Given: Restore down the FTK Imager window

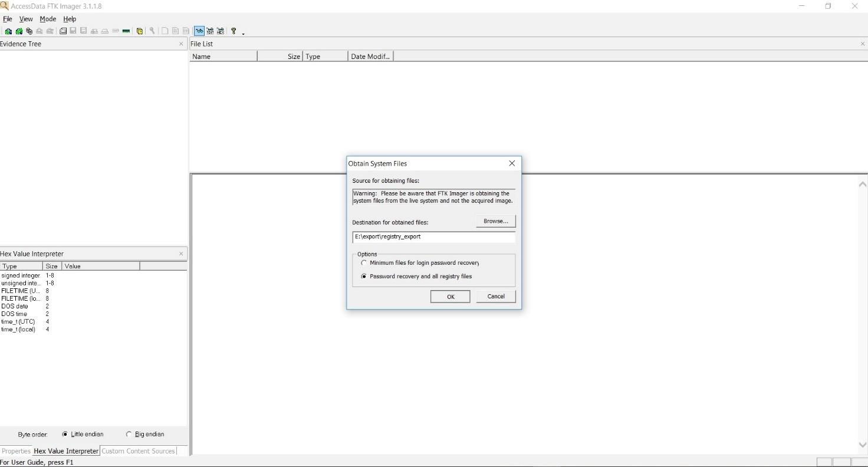Looking at the screenshot, I should (828, 6).
